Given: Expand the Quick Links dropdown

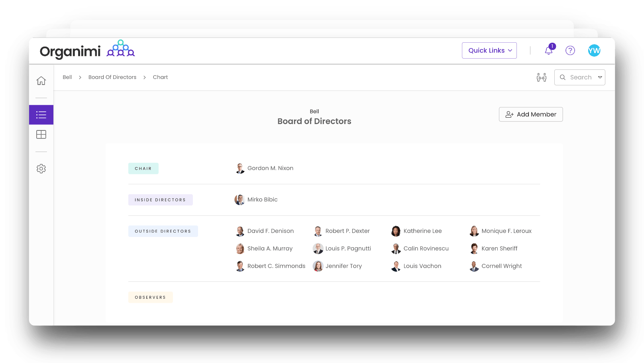Looking at the screenshot, I should click(489, 50).
